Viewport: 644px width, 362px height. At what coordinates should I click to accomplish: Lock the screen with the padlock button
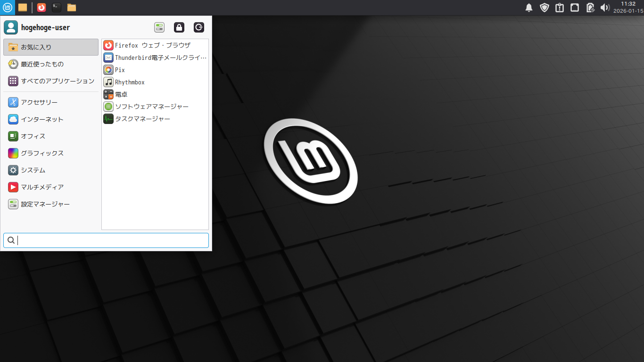(x=179, y=27)
